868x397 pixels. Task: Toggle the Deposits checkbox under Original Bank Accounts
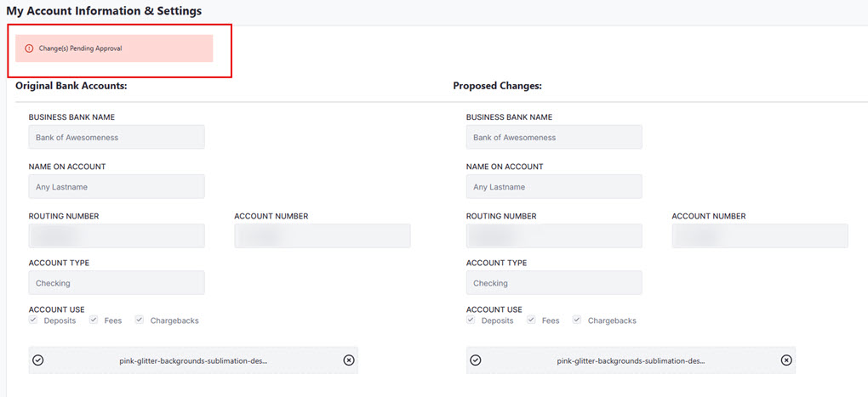33,320
